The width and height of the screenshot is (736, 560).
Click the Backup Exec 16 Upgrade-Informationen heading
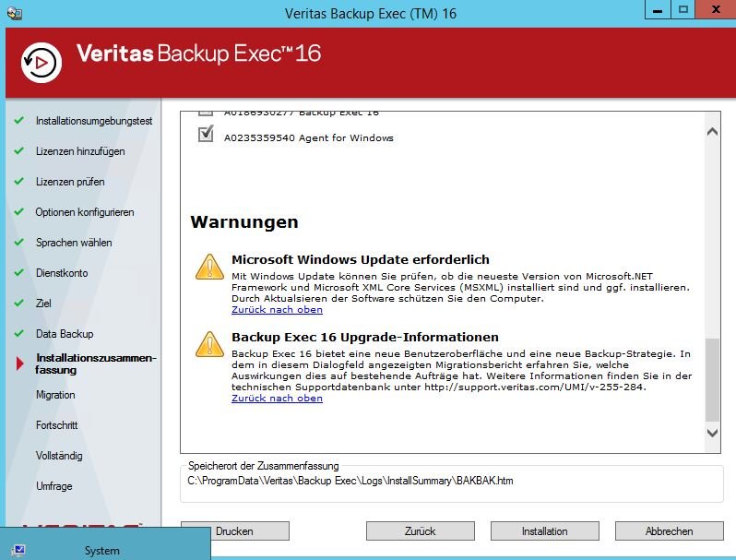click(365, 337)
